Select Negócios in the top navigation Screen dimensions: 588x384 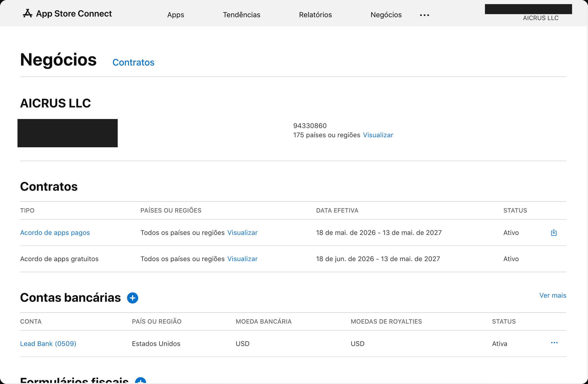(x=386, y=15)
